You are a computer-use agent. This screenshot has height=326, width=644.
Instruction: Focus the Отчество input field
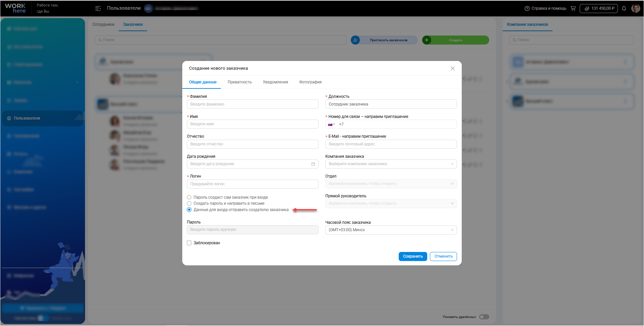pyautogui.click(x=253, y=144)
